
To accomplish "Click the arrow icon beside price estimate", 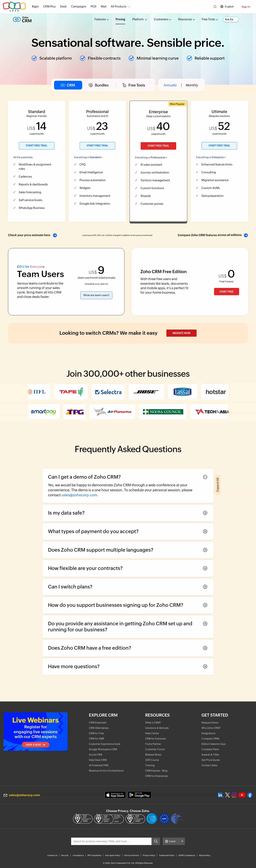I will pos(55,235).
